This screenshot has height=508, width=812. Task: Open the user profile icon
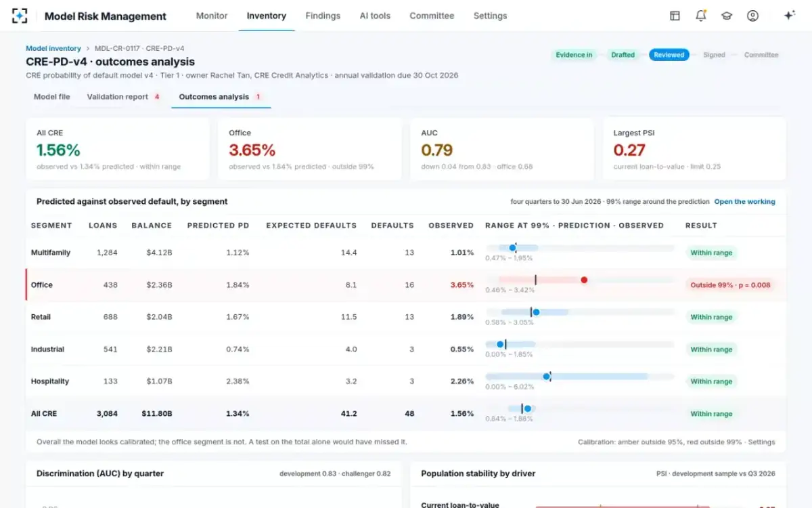[752, 16]
